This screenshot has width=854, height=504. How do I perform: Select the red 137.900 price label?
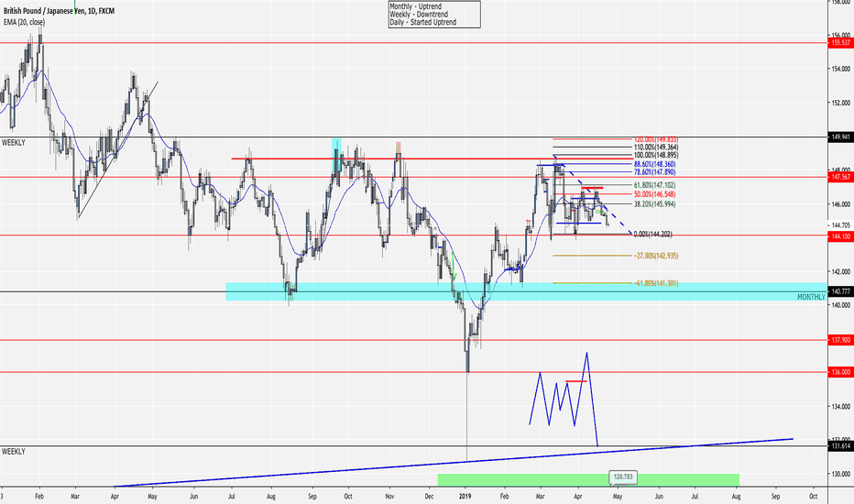[840, 340]
